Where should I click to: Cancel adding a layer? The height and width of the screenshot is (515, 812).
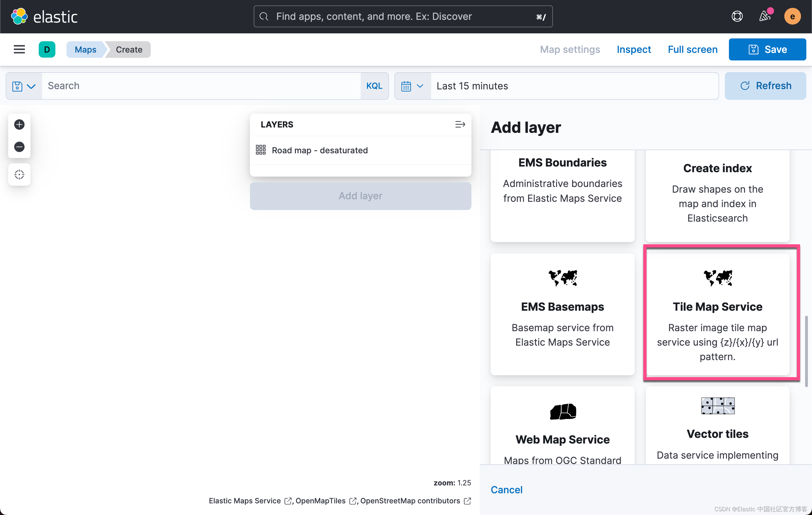(506, 490)
